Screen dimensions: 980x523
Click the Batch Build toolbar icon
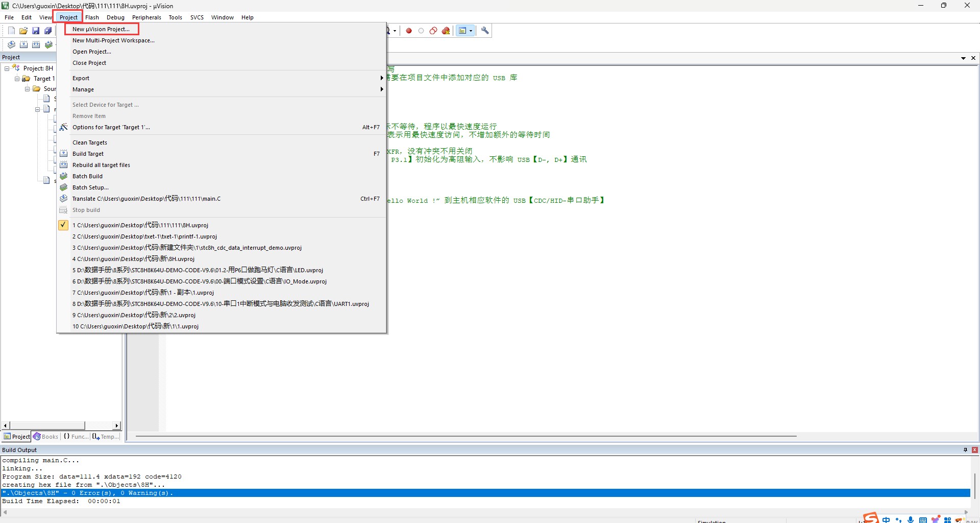point(48,44)
